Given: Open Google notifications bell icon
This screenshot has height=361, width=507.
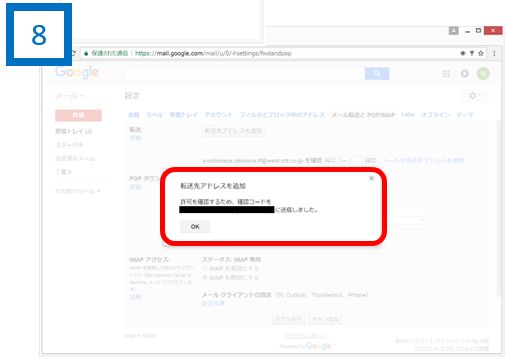Looking at the screenshot, I should coord(465,74).
